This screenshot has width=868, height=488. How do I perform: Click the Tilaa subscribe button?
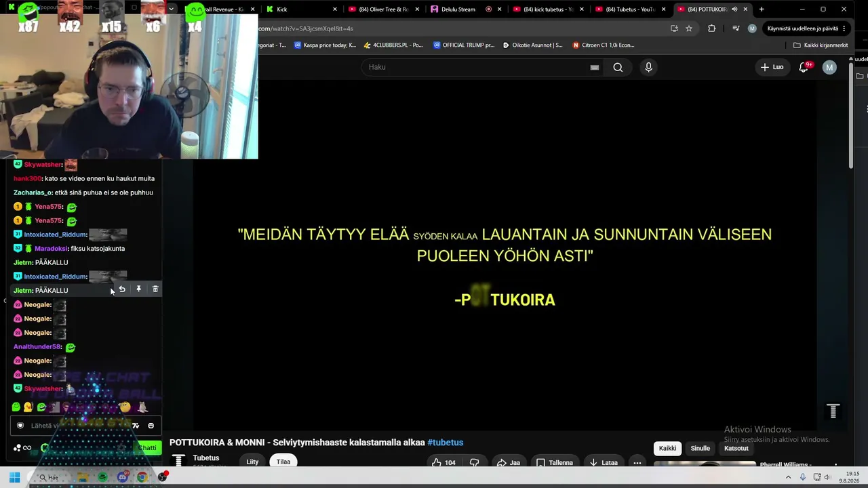tap(283, 462)
